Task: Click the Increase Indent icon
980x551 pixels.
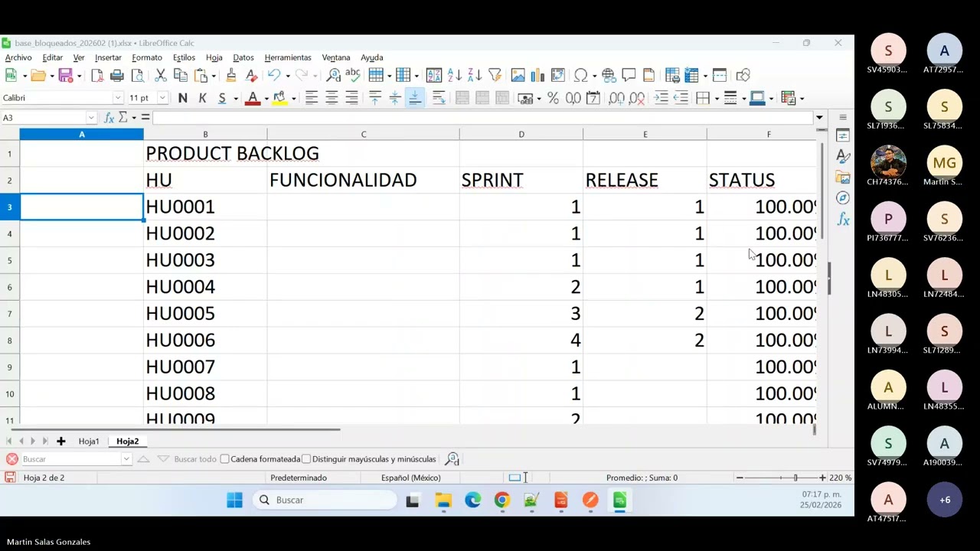Action: [x=661, y=98]
